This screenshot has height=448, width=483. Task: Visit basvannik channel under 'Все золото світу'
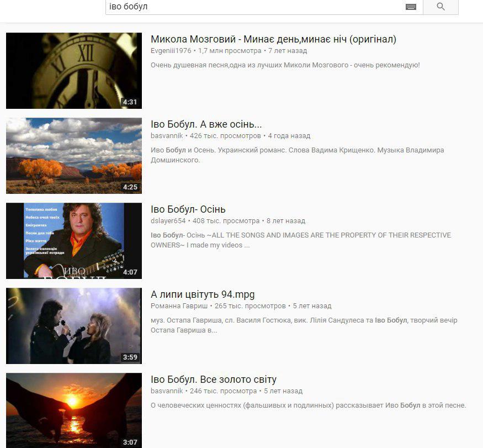coord(167,391)
